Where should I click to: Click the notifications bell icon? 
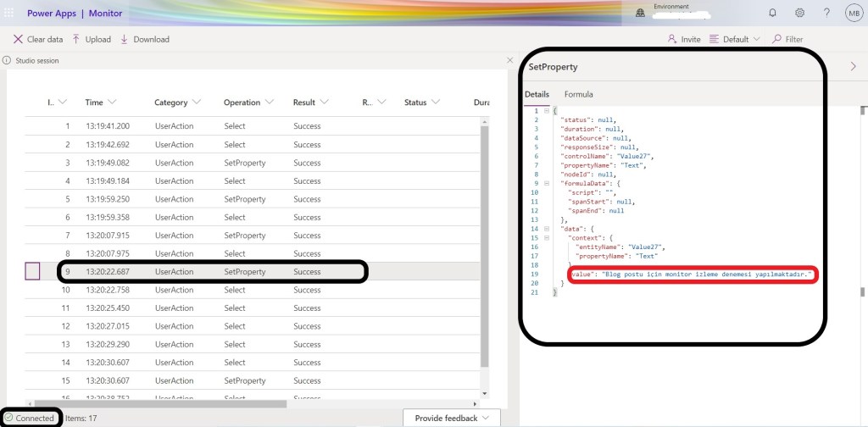(772, 13)
